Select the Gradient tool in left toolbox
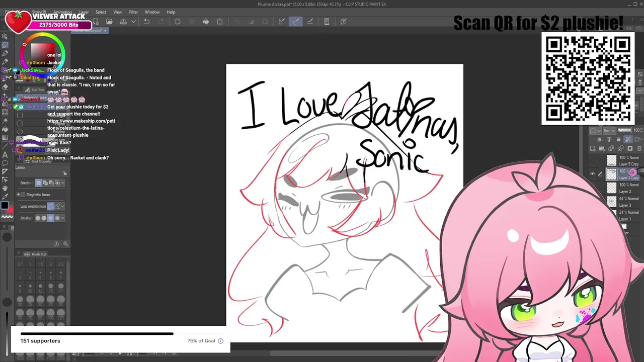The width and height of the screenshot is (644, 362). coord(5,138)
